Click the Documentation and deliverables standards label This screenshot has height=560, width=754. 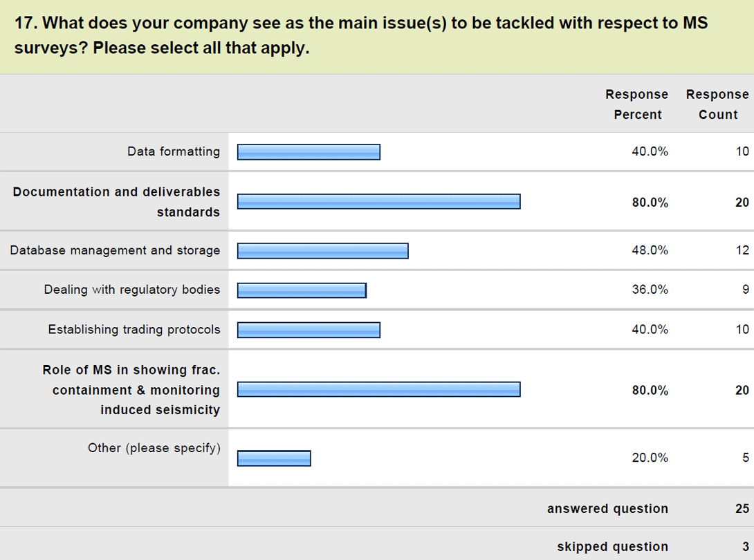[x=116, y=202]
